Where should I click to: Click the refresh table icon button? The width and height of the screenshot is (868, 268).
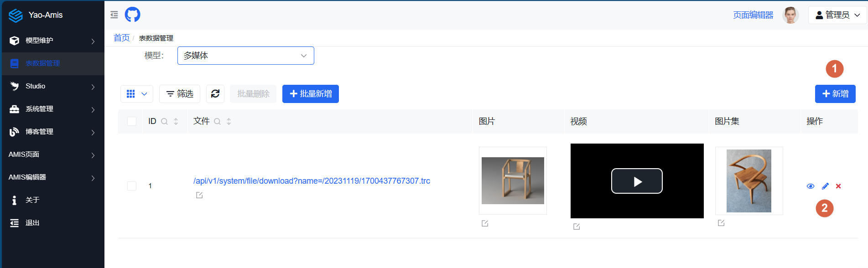click(x=215, y=94)
